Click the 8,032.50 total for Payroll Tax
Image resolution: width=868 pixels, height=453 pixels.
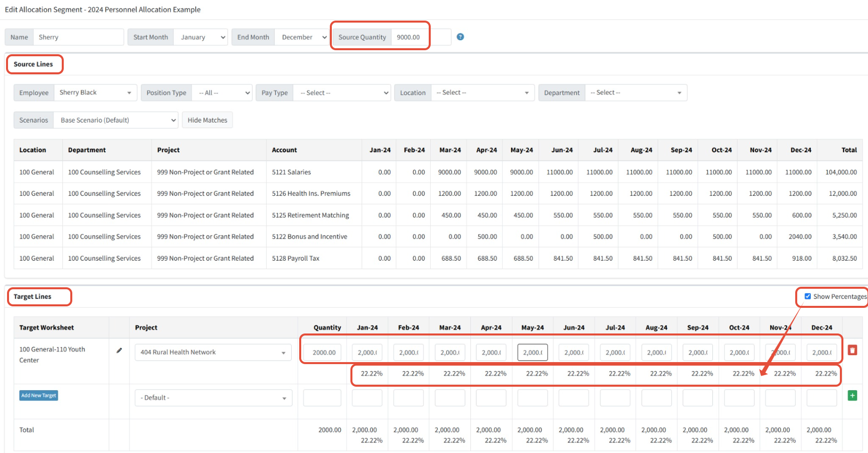(x=844, y=259)
